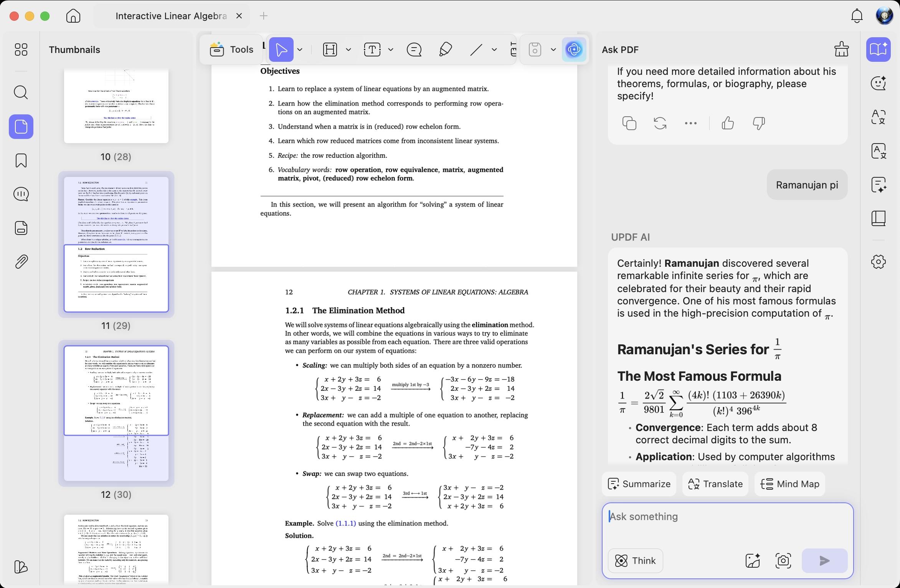Follow the (1.1.1) equation link
Viewport: 900px width, 588px height.
click(x=345, y=523)
